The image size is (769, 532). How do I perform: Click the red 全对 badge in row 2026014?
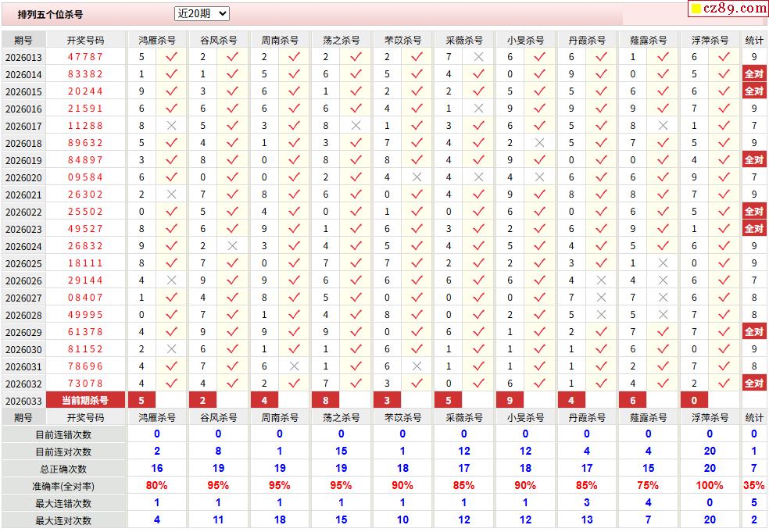pyautogui.click(x=753, y=74)
